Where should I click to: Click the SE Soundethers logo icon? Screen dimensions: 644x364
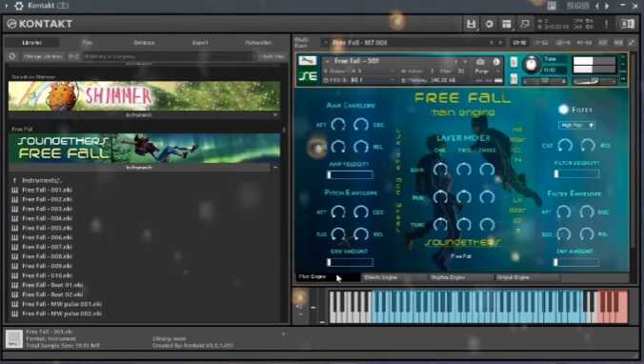pyautogui.click(x=308, y=76)
